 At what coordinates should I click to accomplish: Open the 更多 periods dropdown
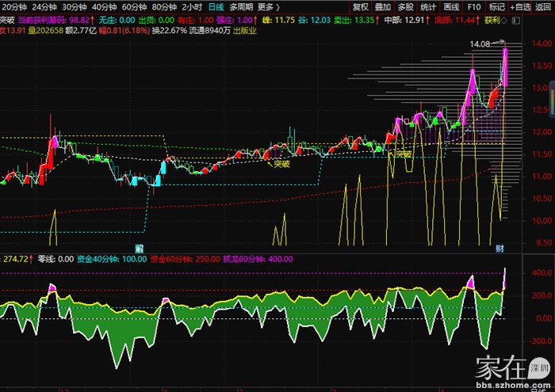click(x=268, y=6)
